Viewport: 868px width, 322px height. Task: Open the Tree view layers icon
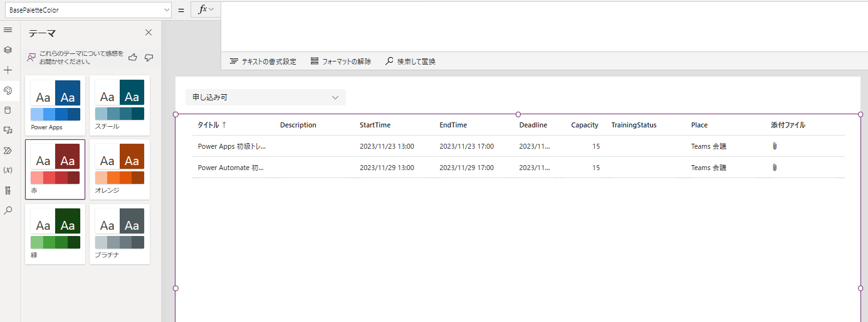(x=8, y=50)
